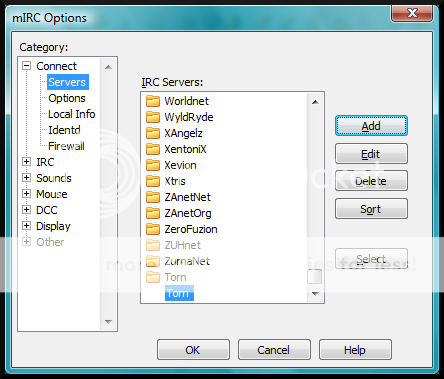Click the Add server button
This screenshot has height=379, width=444.
371,126
